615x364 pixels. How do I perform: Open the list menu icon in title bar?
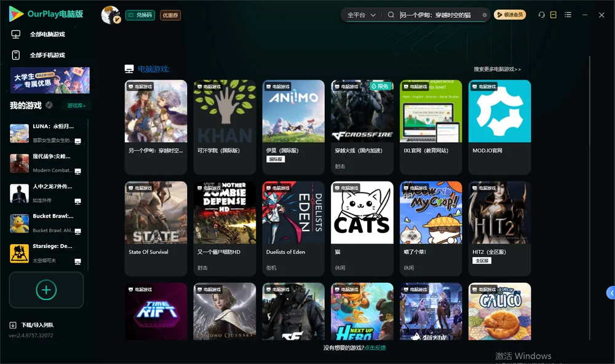568,15
